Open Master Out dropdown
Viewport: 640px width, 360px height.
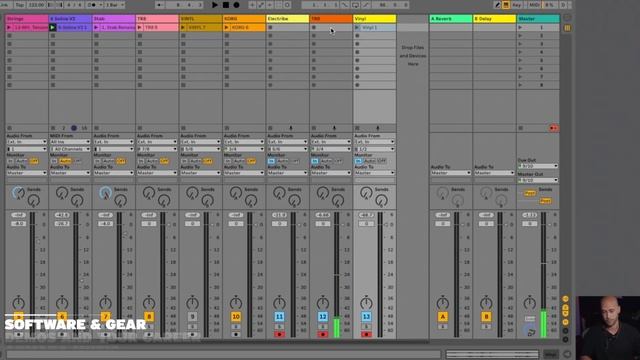pos(538,180)
